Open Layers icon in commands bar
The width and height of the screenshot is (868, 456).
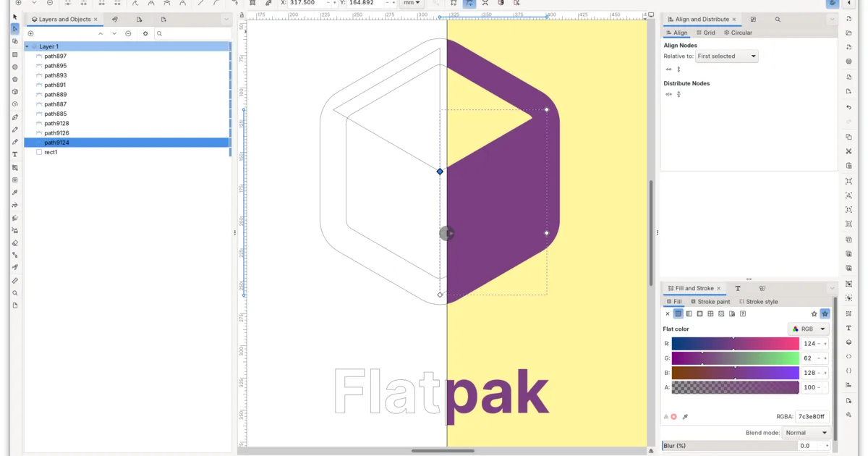tap(848, 342)
